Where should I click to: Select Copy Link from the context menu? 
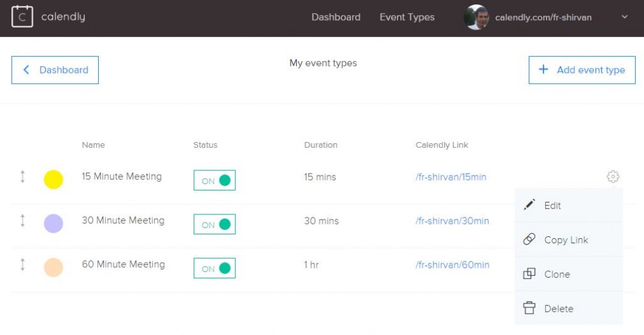coord(569,239)
